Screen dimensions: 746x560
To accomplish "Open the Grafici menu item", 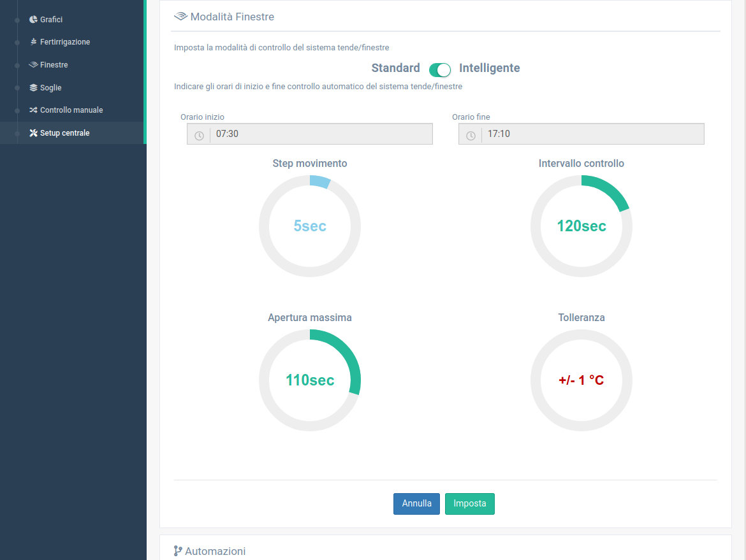I will click(x=71, y=20).
